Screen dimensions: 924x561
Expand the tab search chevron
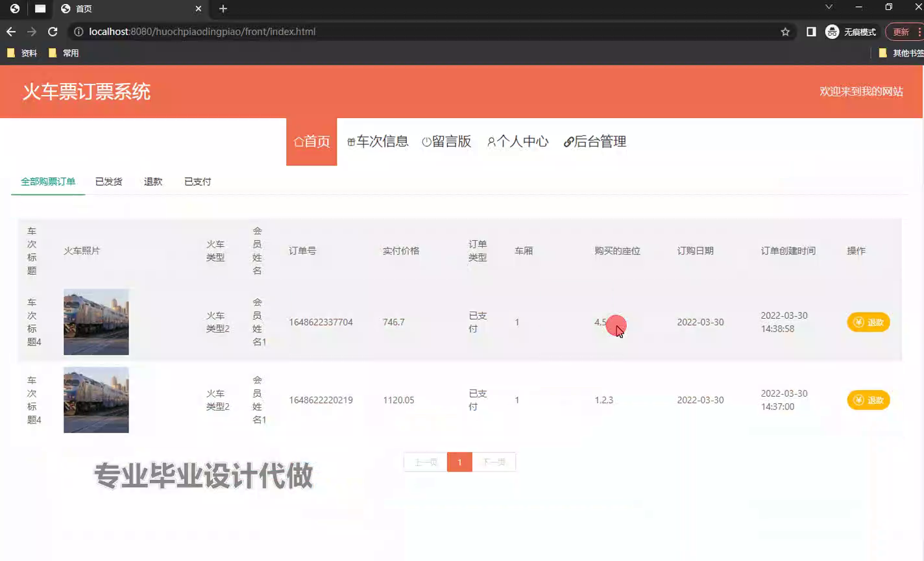click(829, 7)
